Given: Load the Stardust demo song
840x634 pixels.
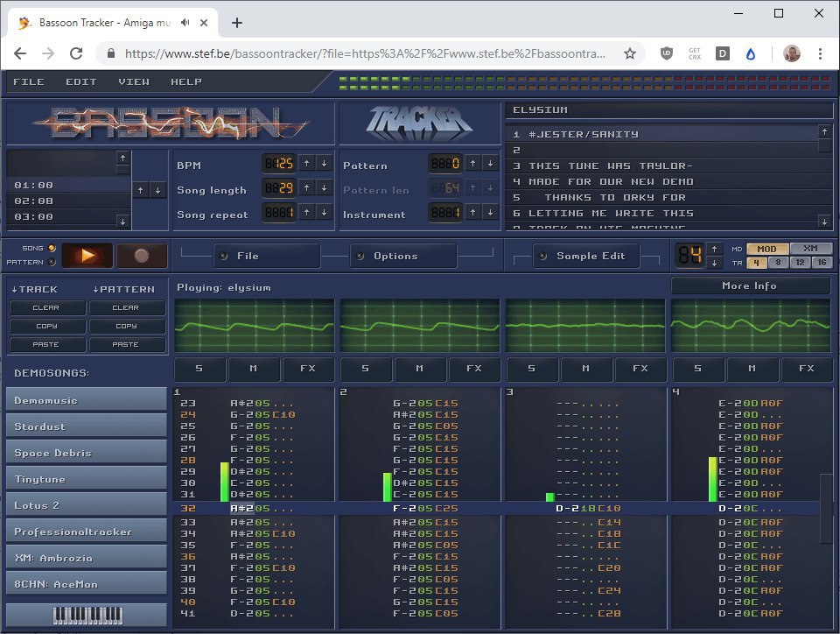Looking at the screenshot, I should click(x=86, y=426).
